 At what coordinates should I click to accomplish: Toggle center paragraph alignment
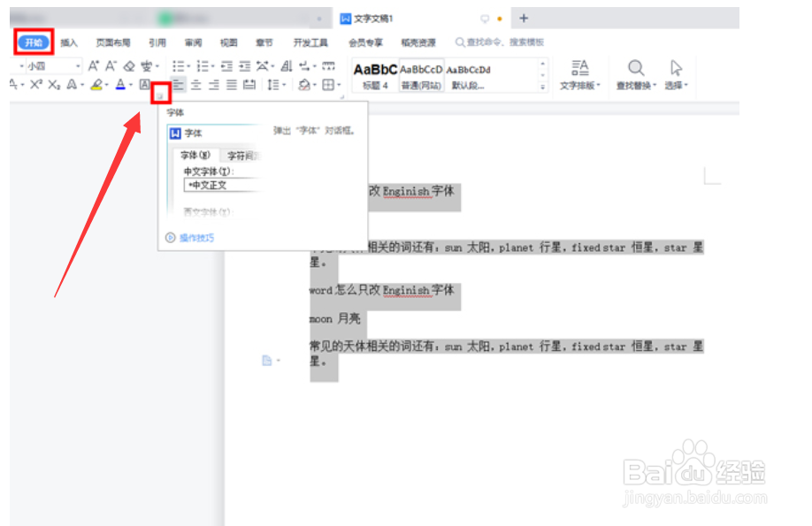[196, 85]
